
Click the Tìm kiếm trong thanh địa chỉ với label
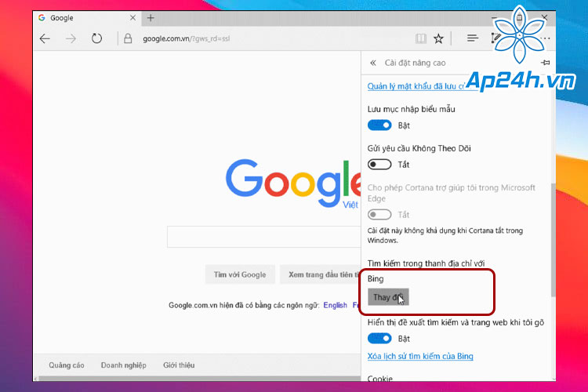(426, 263)
